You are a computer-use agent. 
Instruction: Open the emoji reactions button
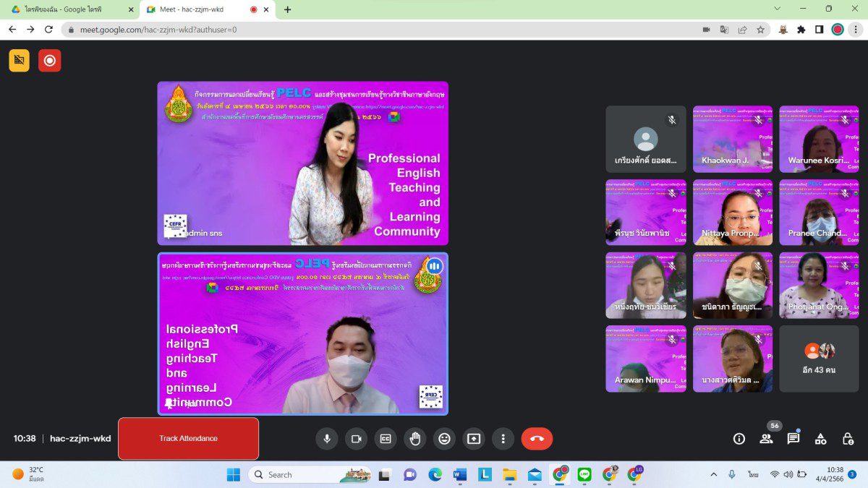[x=444, y=438]
